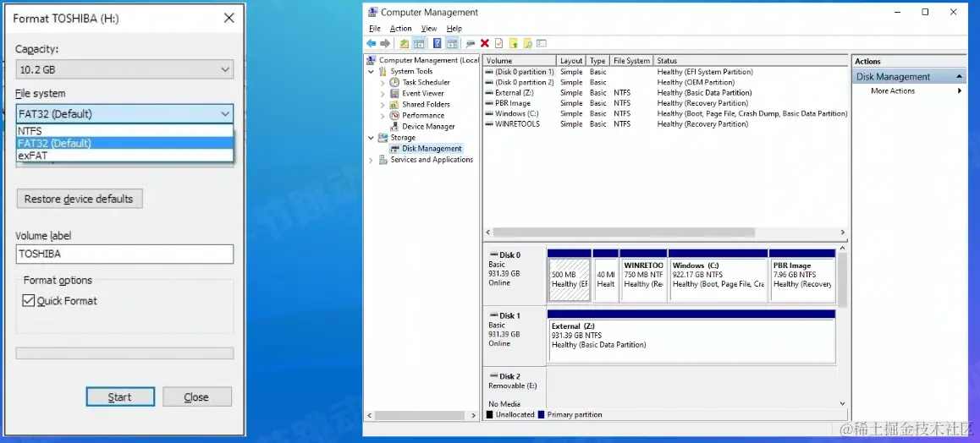Select the Windows (C:) row in volume list
Viewport: 980px width, 443px height.
click(x=666, y=113)
